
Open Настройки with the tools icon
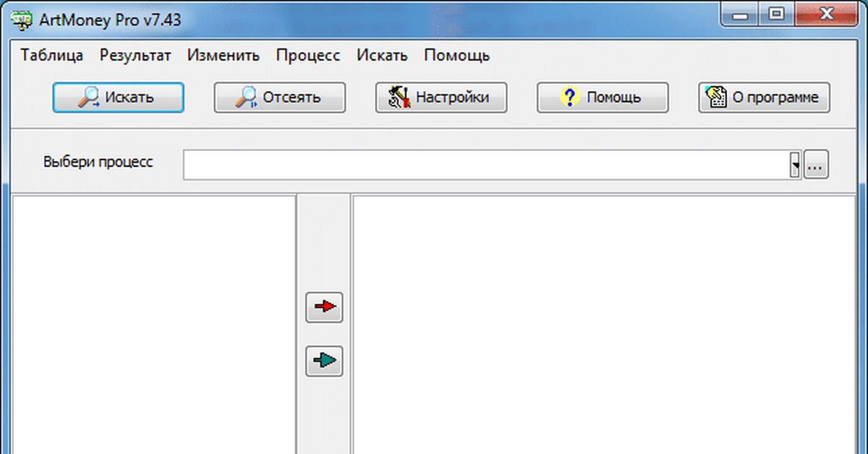pos(441,98)
